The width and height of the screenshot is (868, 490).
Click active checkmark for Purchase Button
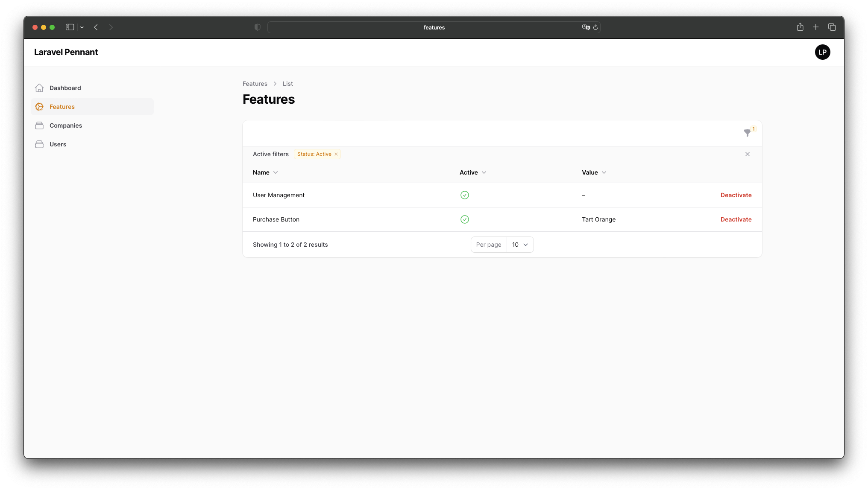point(465,219)
